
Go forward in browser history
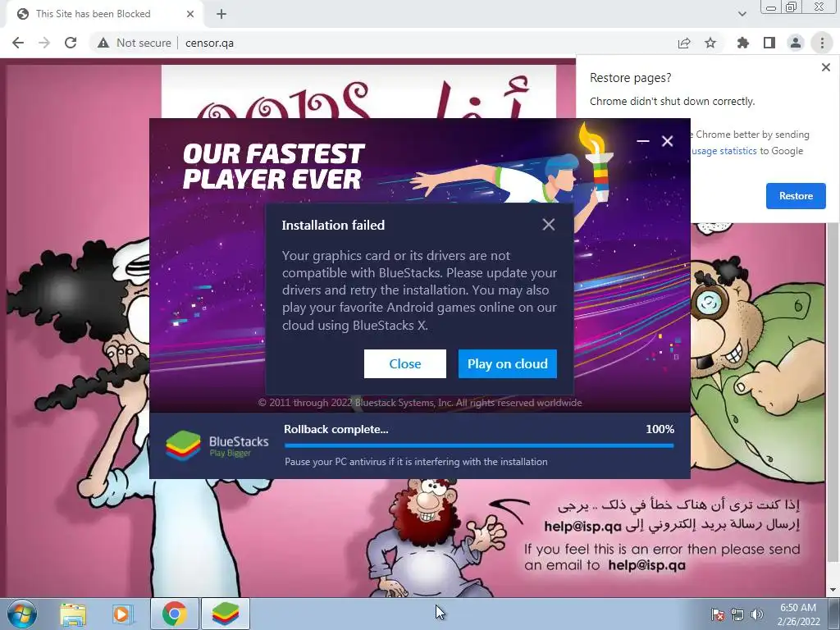coord(44,43)
